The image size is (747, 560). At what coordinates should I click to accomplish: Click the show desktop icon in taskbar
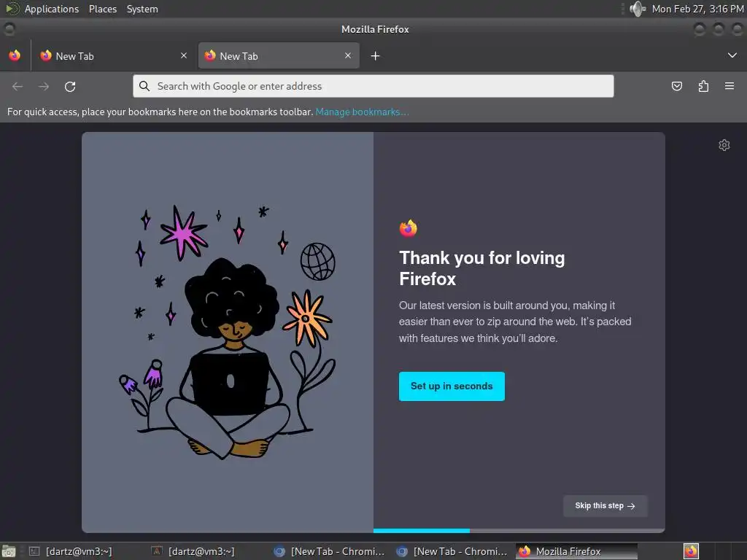click(9, 551)
